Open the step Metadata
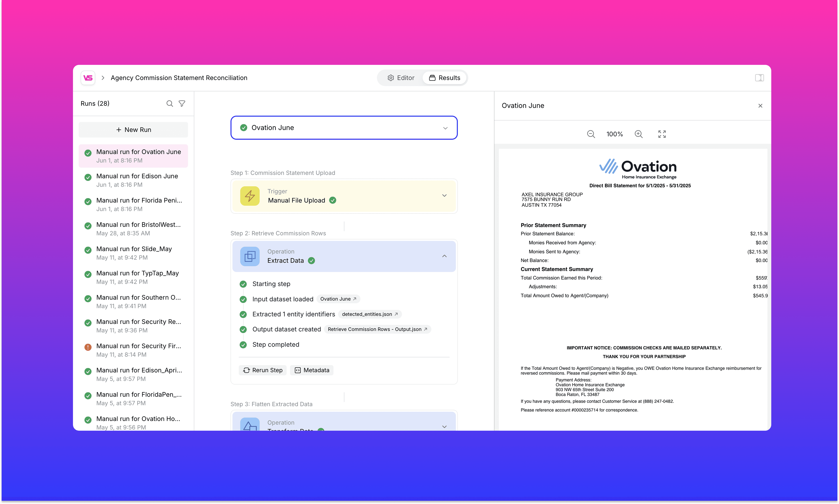The width and height of the screenshot is (839, 504). pos(312,370)
